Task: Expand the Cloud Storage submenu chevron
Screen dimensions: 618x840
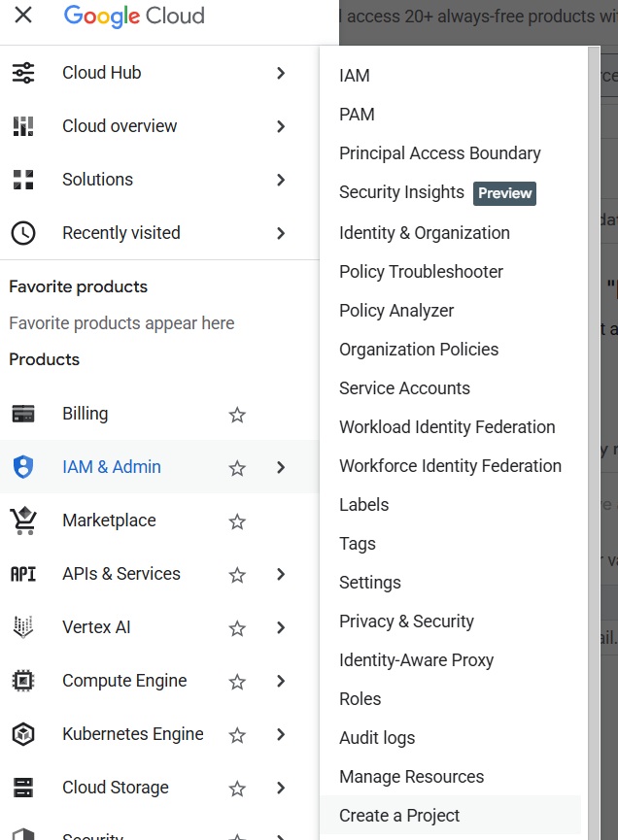Action: tap(281, 788)
